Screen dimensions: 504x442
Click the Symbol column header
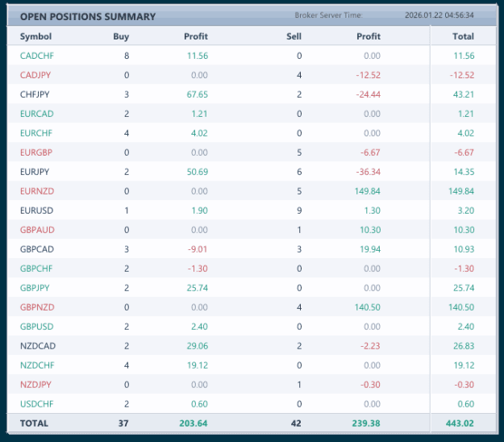coord(35,36)
